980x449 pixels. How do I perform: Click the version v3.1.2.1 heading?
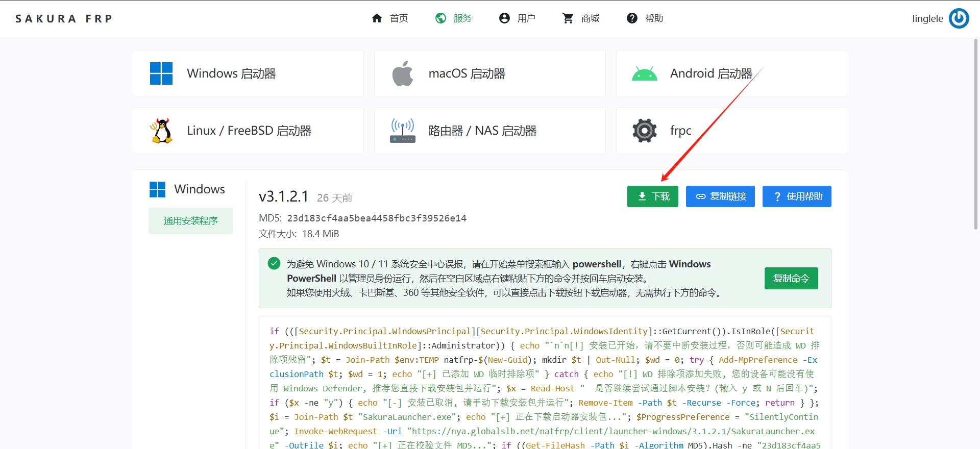284,196
